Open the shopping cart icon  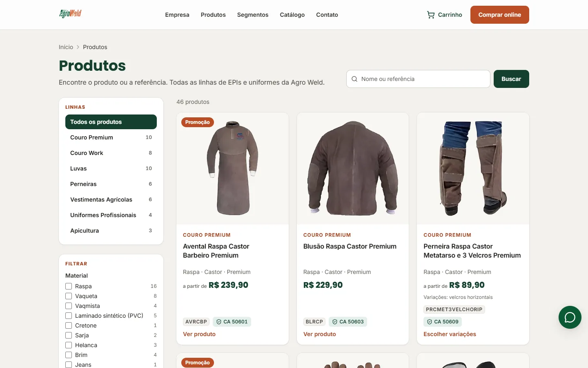tap(431, 15)
